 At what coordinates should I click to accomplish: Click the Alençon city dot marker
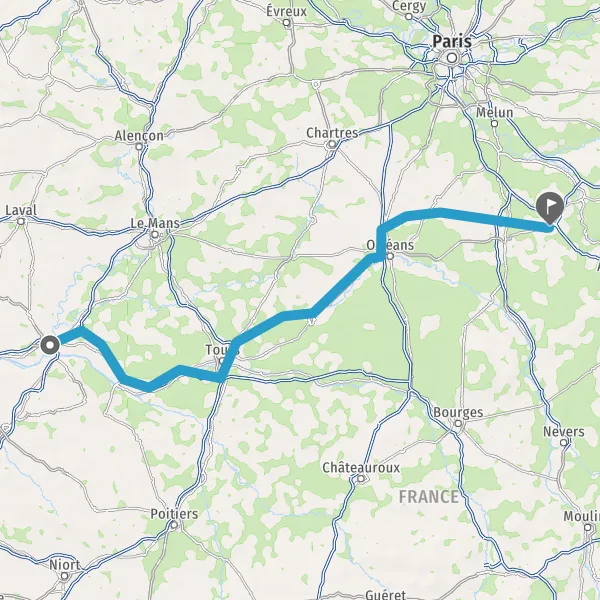(x=139, y=147)
